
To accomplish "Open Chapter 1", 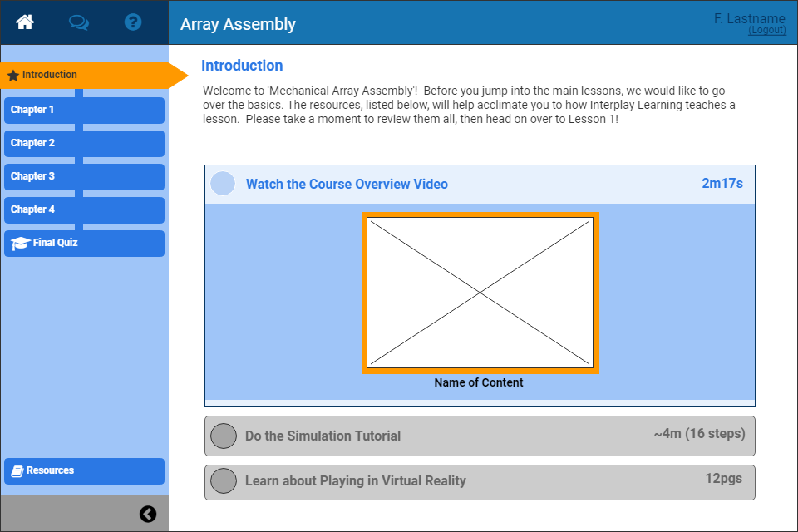I will click(84, 110).
